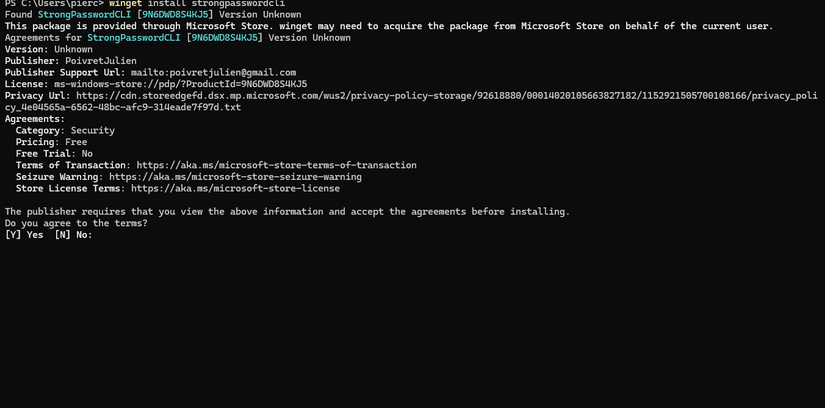825x408 pixels.
Task: Open the Terms of Transaction URL
Action: tap(276, 165)
